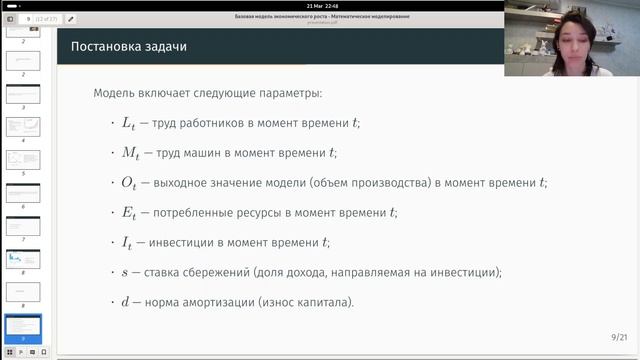
Task: Select slide thumbnail labeled 5
Action: (23, 160)
